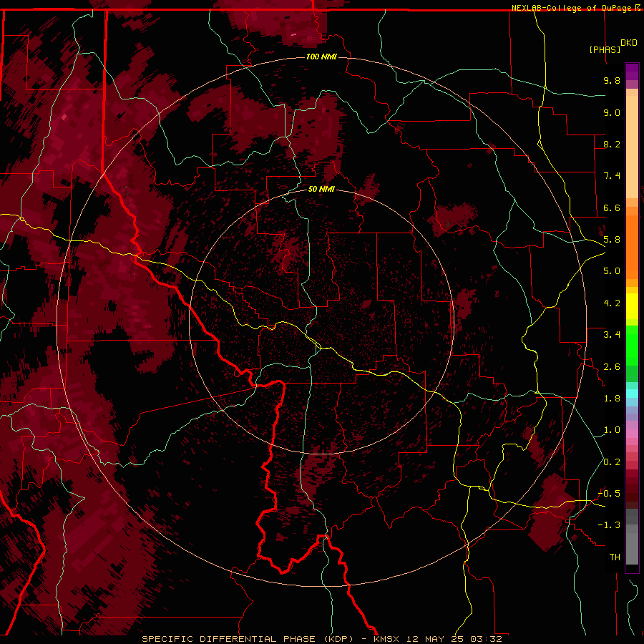Screen dimensions: 644x644
Task: Click the 1.8 value on the color scale
Action: pos(612,399)
